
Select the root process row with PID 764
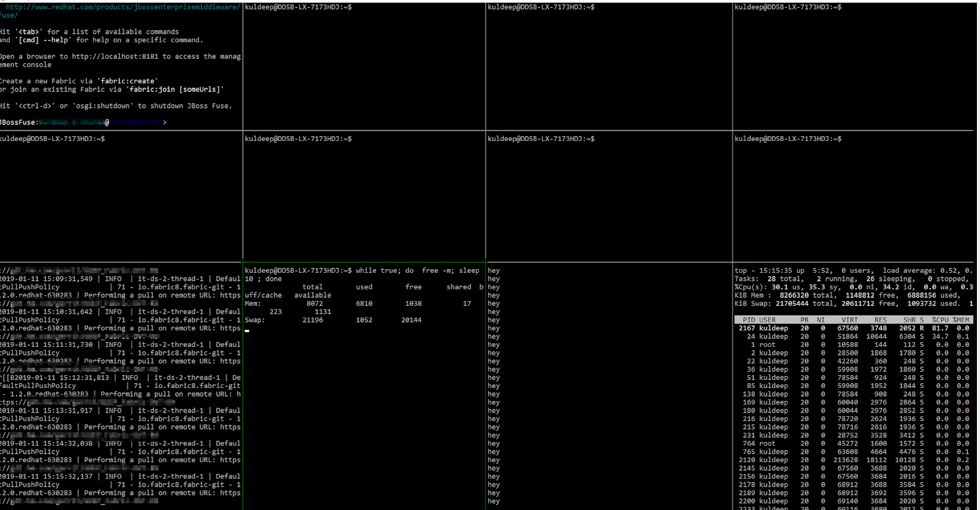click(x=854, y=444)
